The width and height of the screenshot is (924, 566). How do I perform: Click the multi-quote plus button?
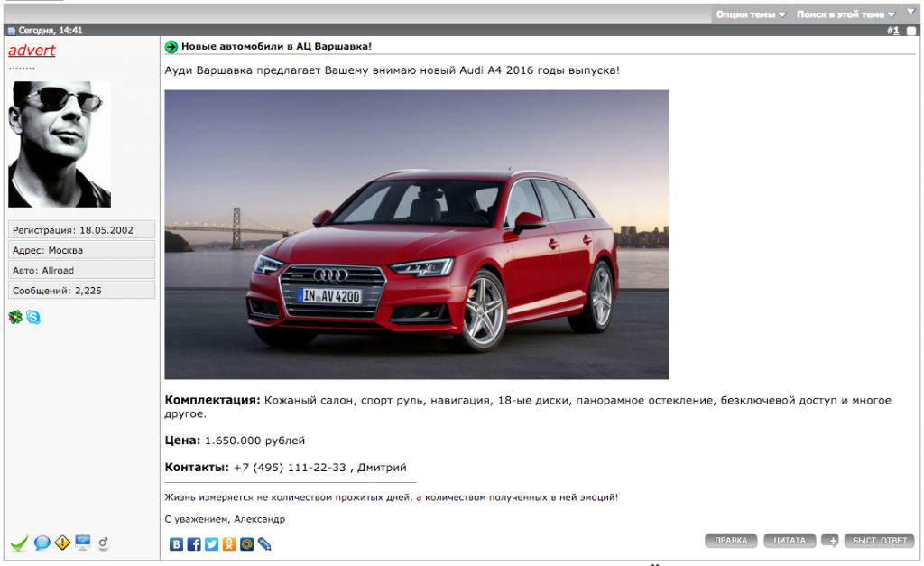point(830,541)
